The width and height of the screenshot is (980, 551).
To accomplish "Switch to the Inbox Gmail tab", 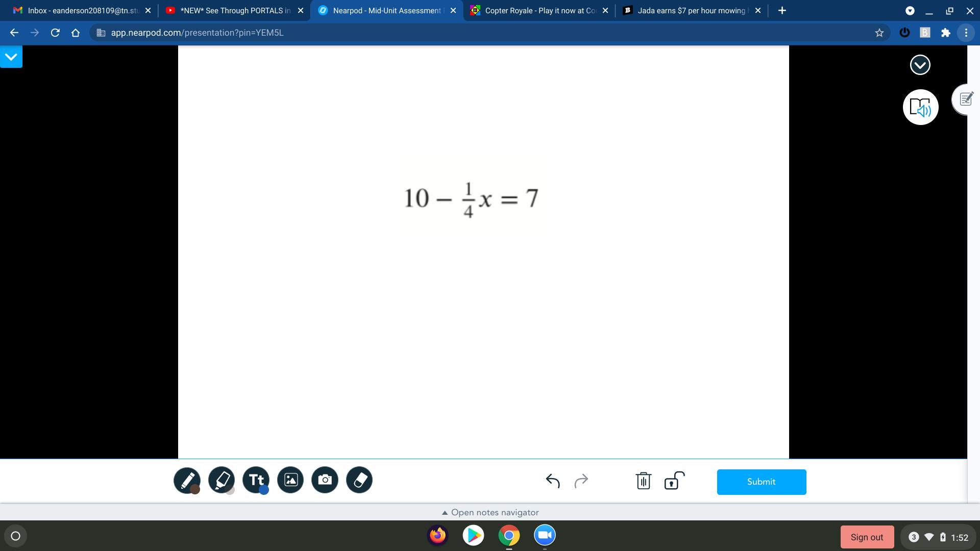I will [x=82, y=10].
